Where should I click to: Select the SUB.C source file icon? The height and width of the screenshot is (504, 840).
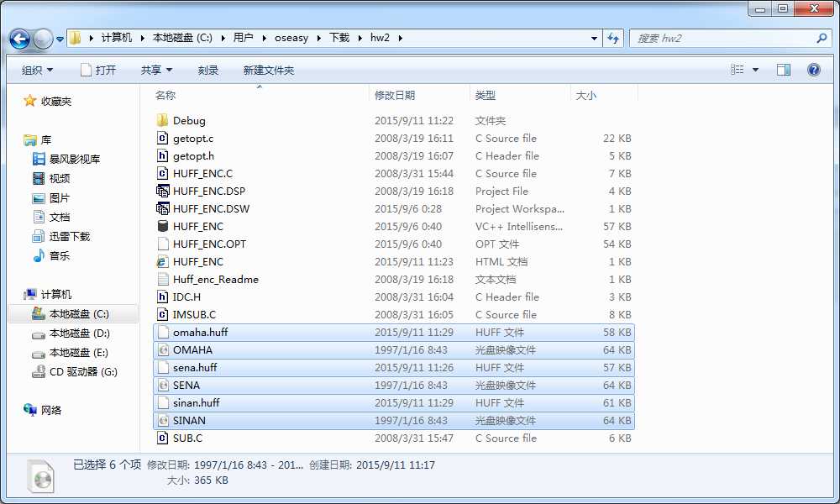(162, 438)
